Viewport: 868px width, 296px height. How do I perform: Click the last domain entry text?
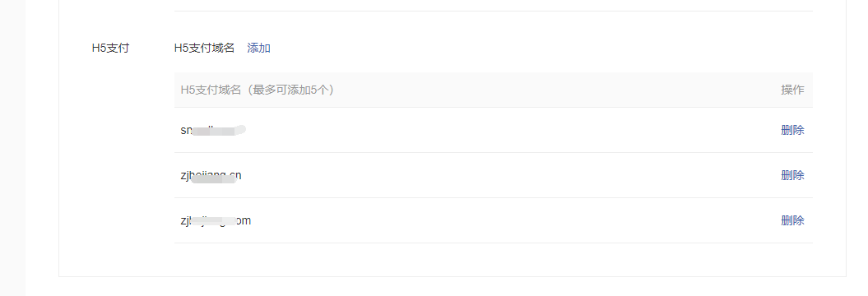(x=216, y=220)
